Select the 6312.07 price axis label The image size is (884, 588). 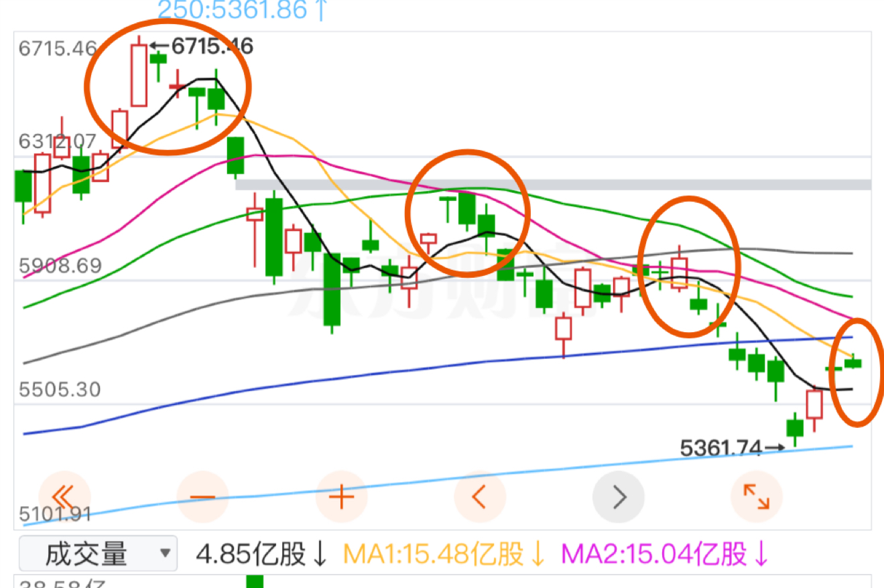coord(58,141)
